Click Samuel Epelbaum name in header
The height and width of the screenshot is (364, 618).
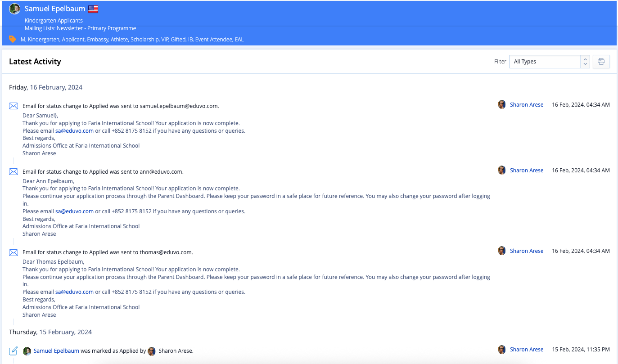(x=55, y=9)
